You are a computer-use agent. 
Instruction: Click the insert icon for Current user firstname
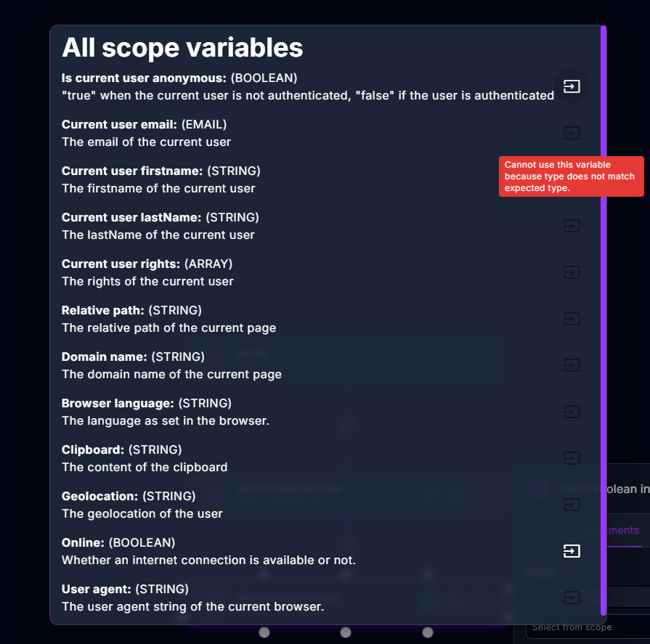pyautogui.click(x=572, y=179)
